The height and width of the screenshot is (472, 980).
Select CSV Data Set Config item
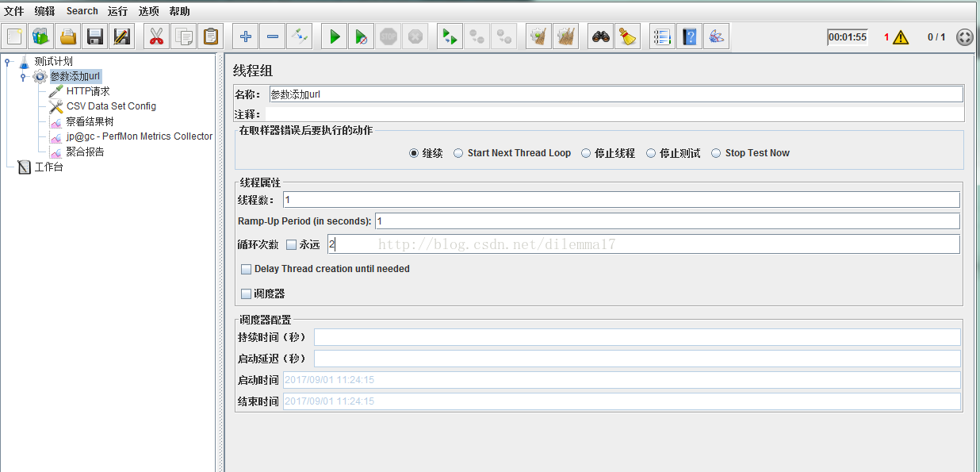[111, 106]
